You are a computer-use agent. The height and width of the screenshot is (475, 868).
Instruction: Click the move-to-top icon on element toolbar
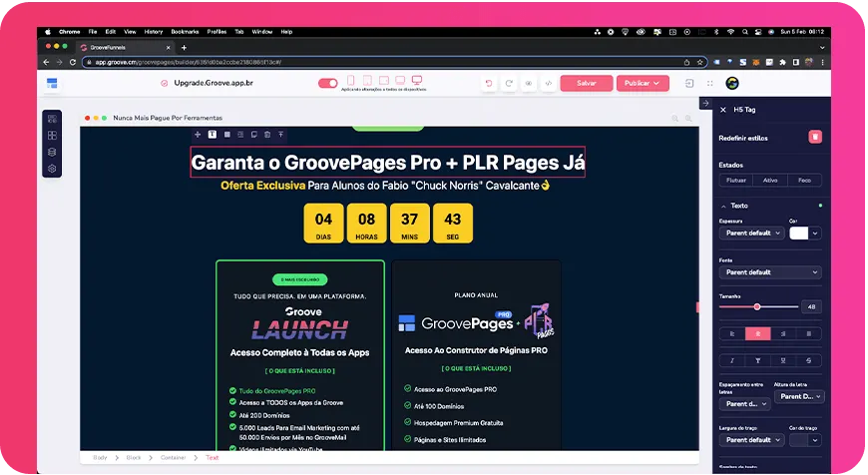[x=281, y=135]
